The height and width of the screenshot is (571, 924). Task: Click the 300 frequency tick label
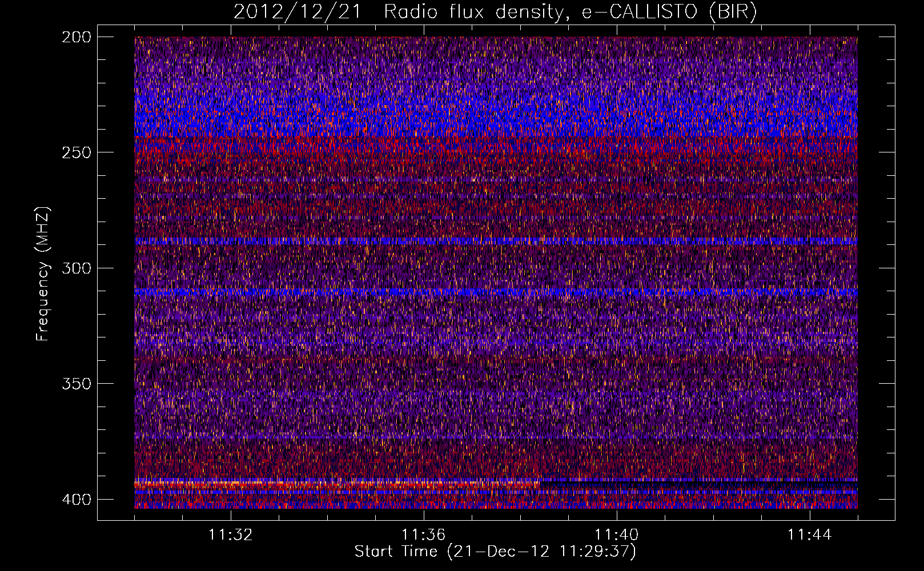click(76, 268)
